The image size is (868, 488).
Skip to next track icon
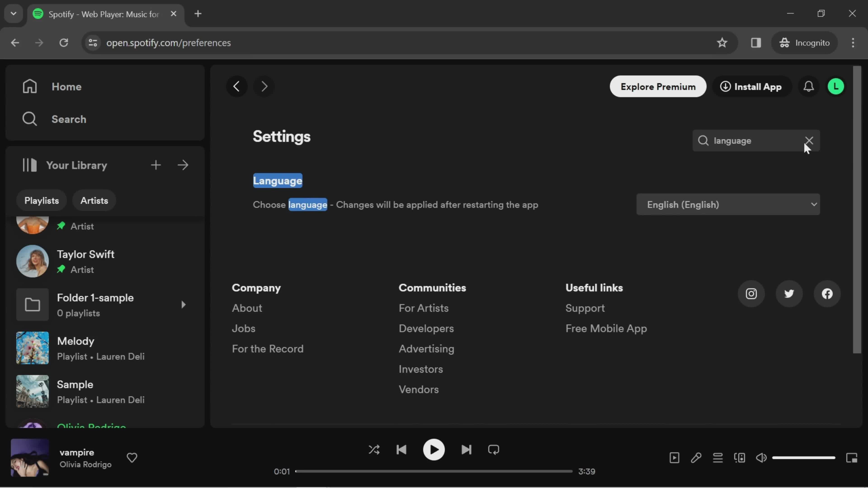pyautogui.click(x=466, y=450)
